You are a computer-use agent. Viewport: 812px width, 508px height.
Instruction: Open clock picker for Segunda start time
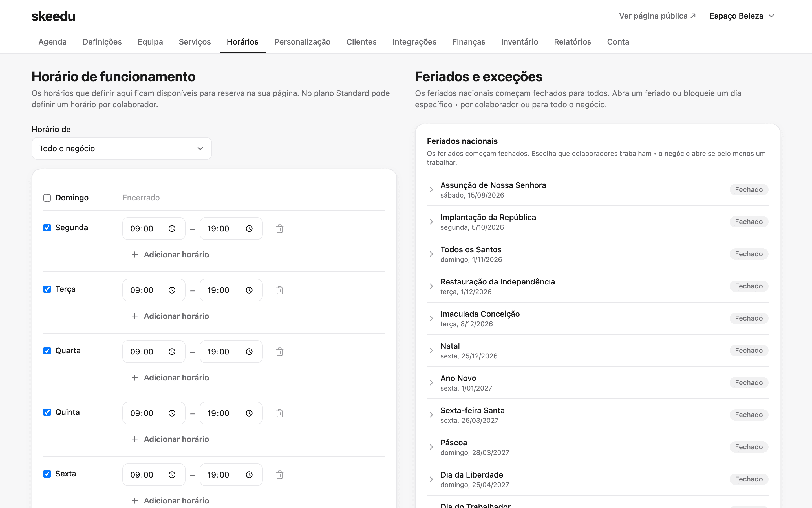pyautogui.click(x=172, y=229)
